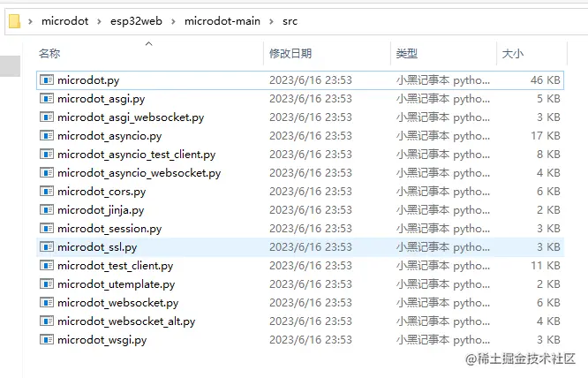Navigate to microdot-main breadcrumb folder

(x=222, y=21)
